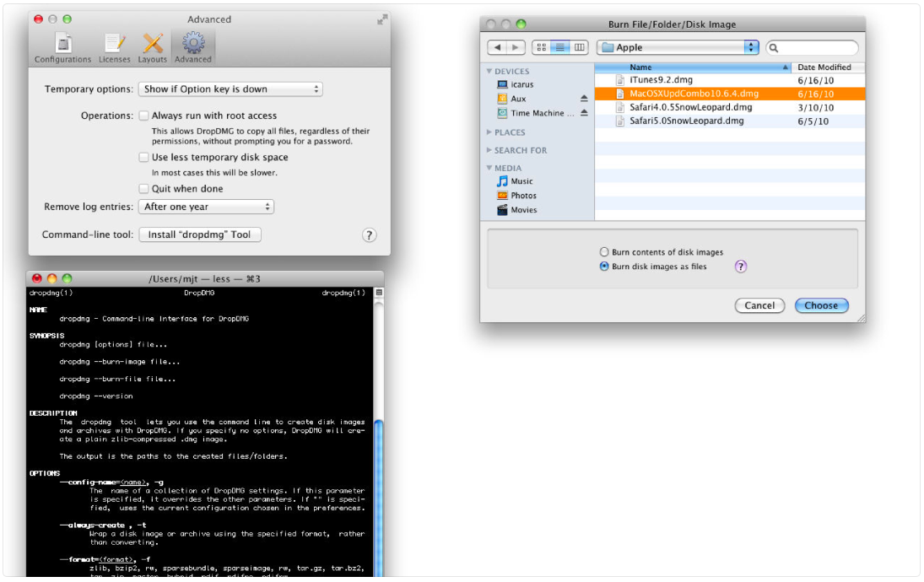
Task: Switch file browser to icon view
Action: 541,47
